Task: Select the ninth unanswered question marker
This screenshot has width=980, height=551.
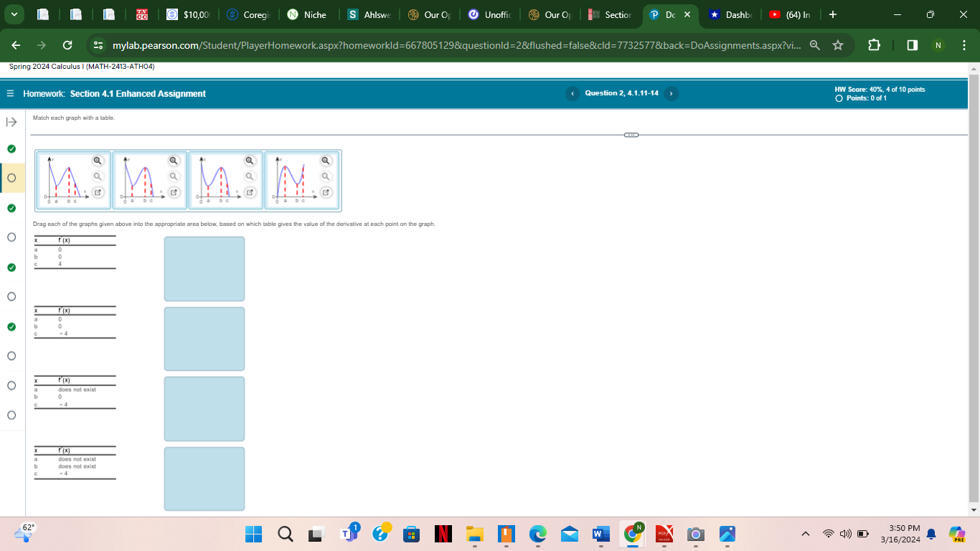Action: coord(11,385)
